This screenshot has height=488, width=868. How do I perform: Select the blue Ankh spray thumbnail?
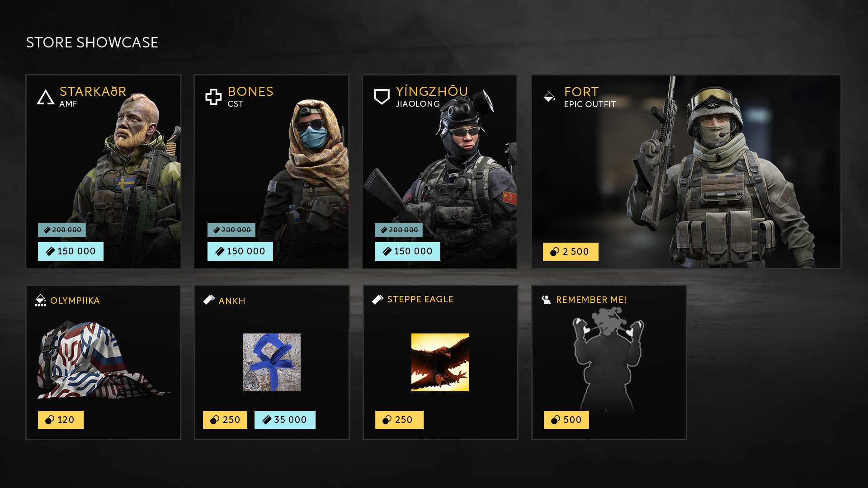(x=272, y=362)
